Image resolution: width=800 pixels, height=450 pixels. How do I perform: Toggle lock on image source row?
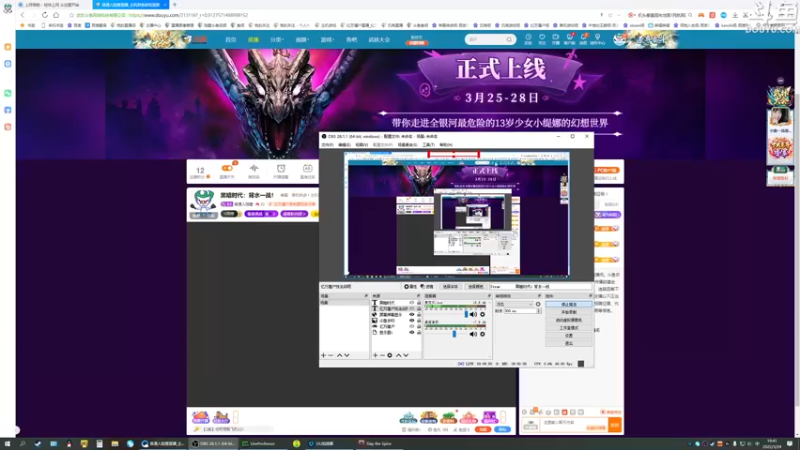(x=419, y=321)
